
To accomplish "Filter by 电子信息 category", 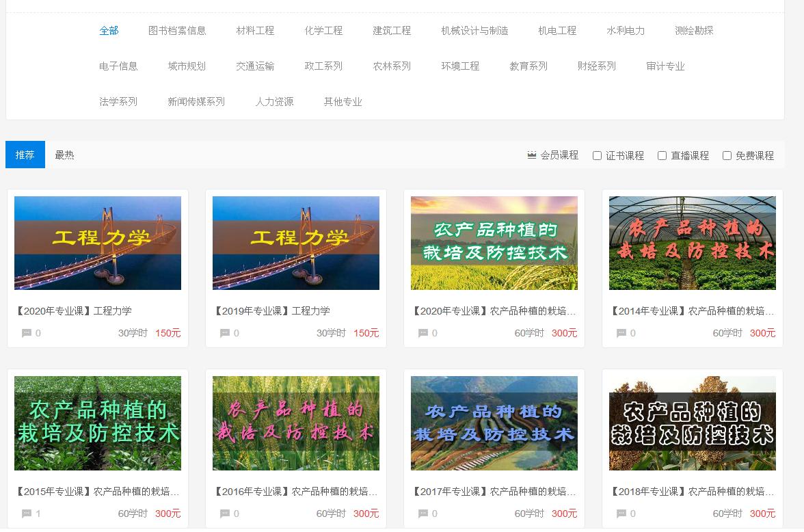I will [x=118, y=66].
